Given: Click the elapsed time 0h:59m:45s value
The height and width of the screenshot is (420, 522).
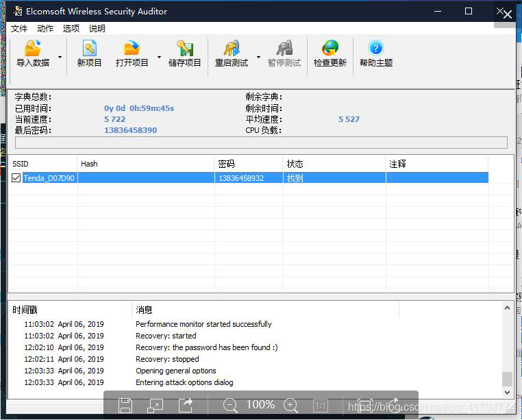Looking at the screenshot, I should pyautogui.click(x=139, y=108).
